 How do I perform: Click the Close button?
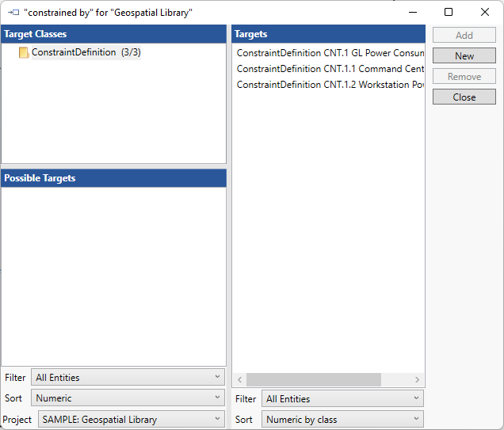464,97
